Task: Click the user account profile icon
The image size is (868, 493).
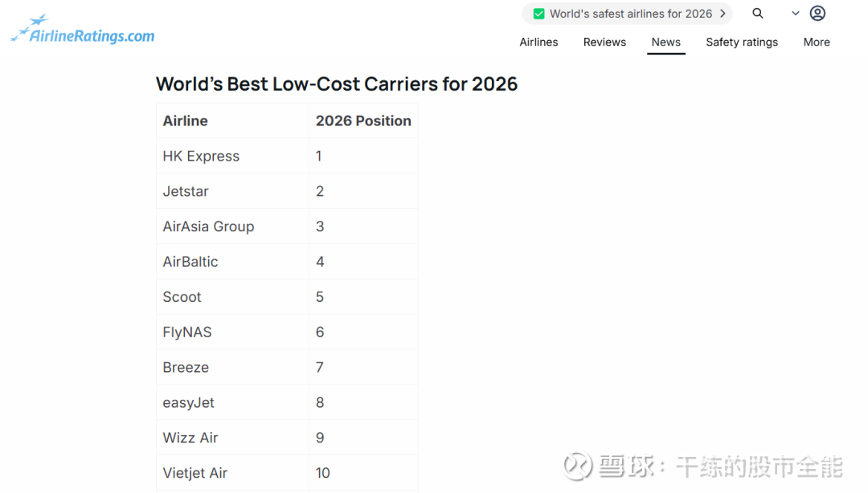Action: [817, 14]
